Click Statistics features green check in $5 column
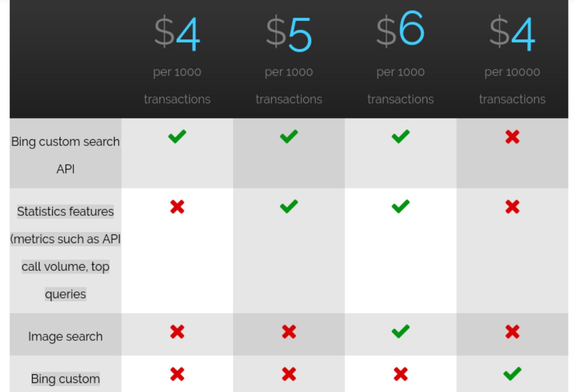Screen dimensions: 575x392 (x=288, y=207)
